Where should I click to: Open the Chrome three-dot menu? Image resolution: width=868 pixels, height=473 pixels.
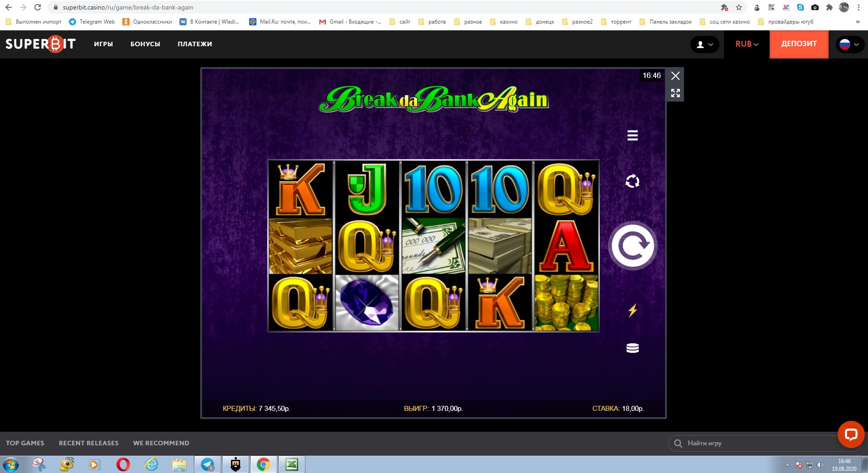pos(858,7)
